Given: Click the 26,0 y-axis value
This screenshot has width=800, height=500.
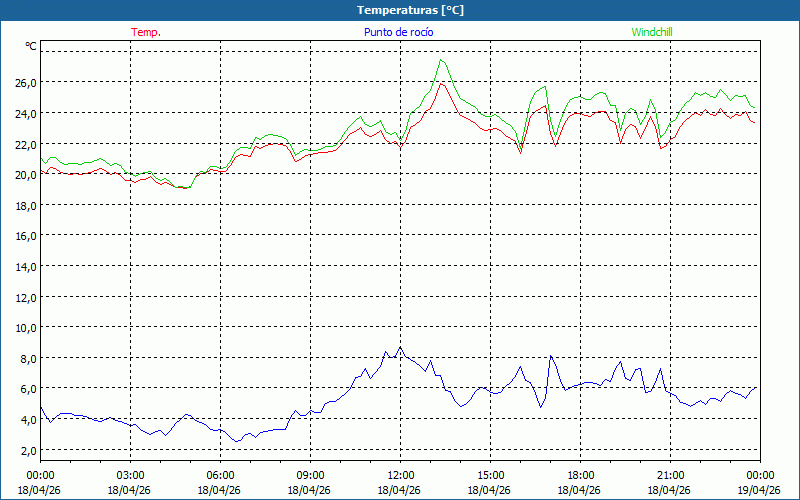Looking at the screenshot, I should (25, 82).
